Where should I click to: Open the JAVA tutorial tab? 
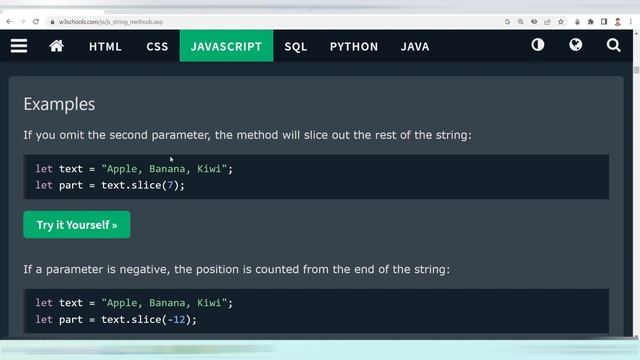coord(415,47)
